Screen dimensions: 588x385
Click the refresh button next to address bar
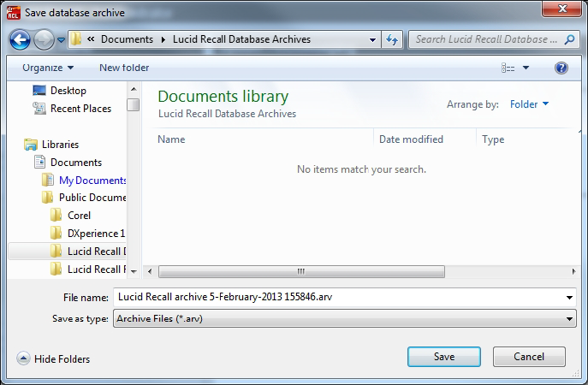pyautogui.click(x=392, y=39)
